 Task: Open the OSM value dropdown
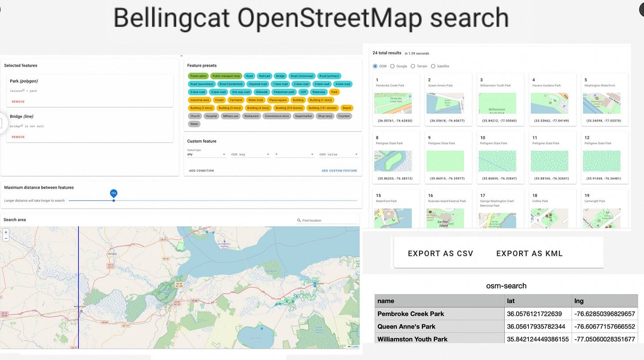[x=339, y=154]
